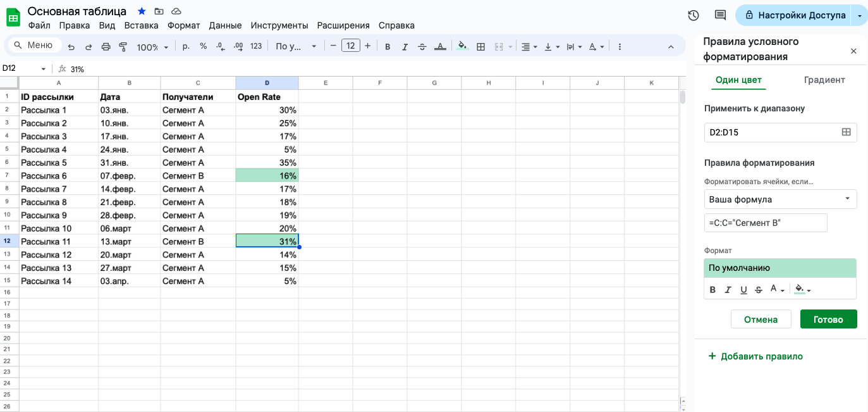Viewport: 868px width, 412px height.
Task: Open horizontal align dropdown
Action: (529, 47)
